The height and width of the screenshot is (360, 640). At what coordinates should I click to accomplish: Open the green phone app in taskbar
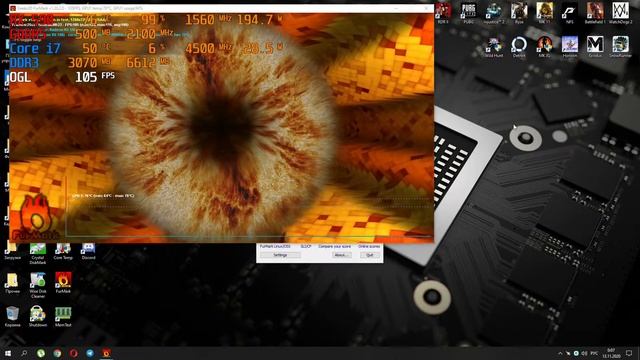[x=41, y=353]
